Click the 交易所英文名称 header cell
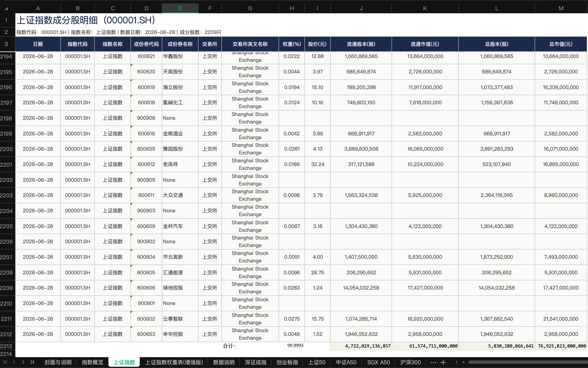 (250, 44)
